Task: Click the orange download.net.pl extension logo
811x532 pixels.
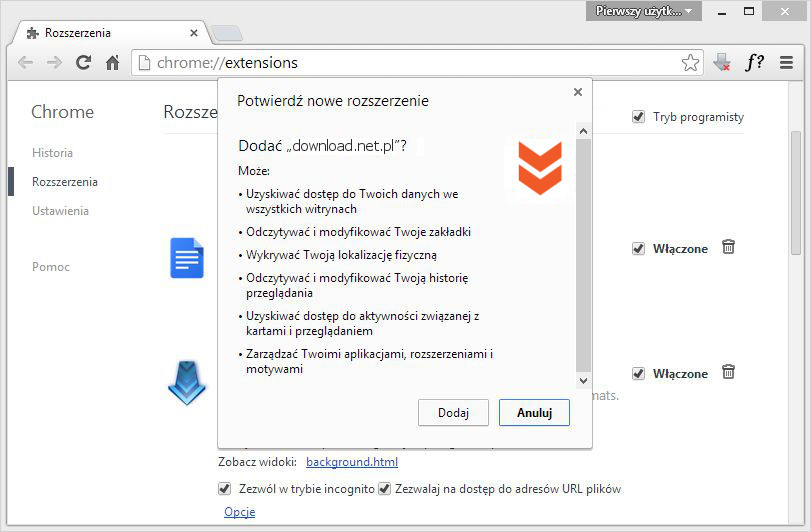Action: point(540,168)
